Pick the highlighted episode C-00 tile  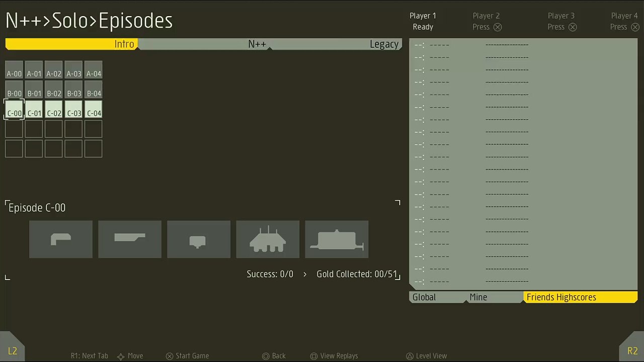tap(14, 109)
